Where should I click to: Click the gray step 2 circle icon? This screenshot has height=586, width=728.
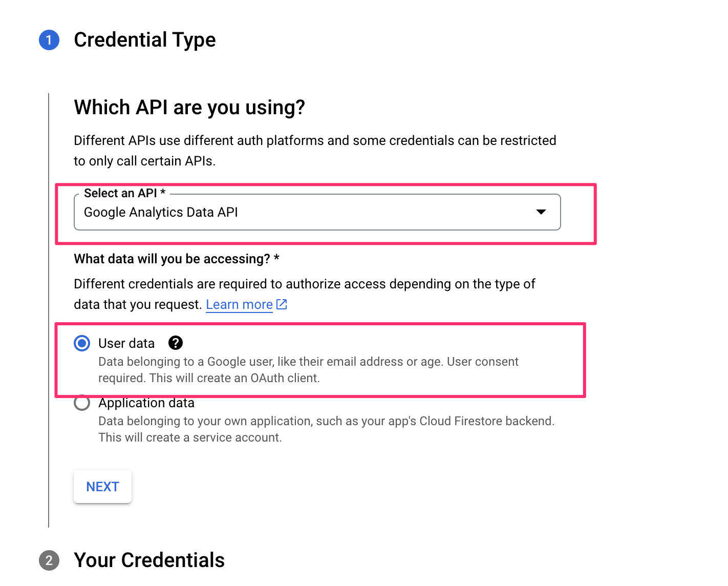tap(49, 560)
